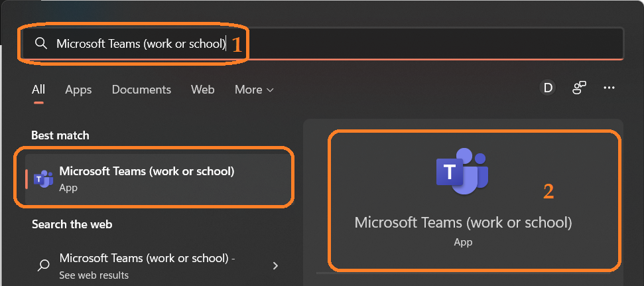Click Microsoft Teams title in preview pane
Image resolution: width=644 pixels, height=286 pixels.
click(x=463, y=222)
